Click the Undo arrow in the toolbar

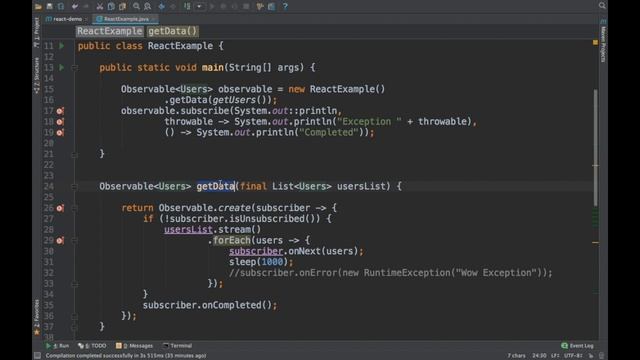tap(75, 7)
